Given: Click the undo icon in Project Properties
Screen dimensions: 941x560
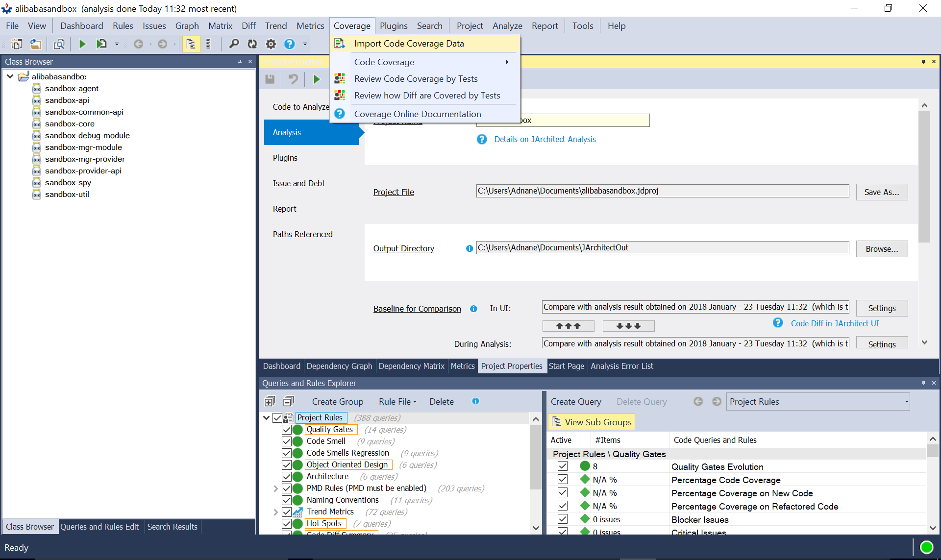Looking at the screenshot, I should [293, 79].
